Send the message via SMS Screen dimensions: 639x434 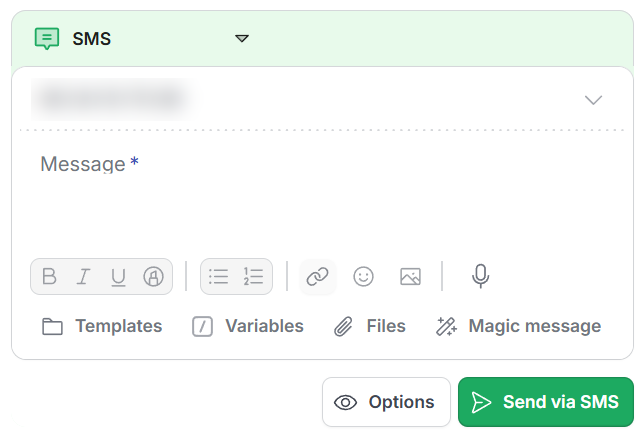(546, 402)
